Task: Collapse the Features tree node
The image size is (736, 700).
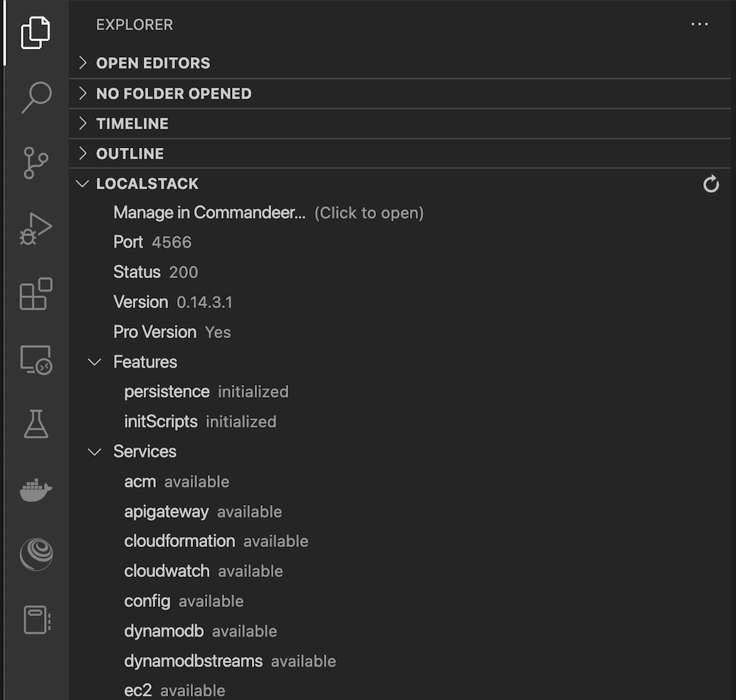Action: pyautogui.click(x=95, y=362)
